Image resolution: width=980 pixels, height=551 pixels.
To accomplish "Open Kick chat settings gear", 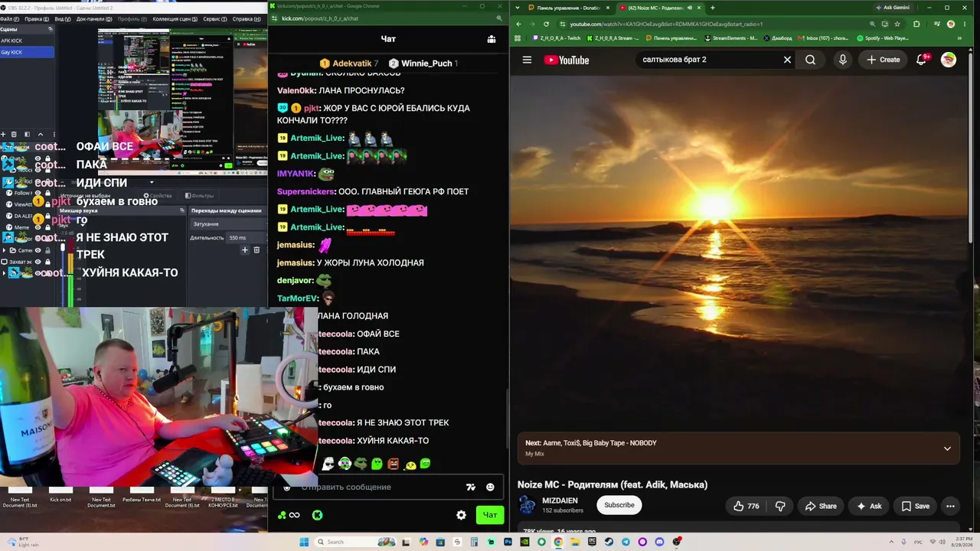I will click(461, 515).
